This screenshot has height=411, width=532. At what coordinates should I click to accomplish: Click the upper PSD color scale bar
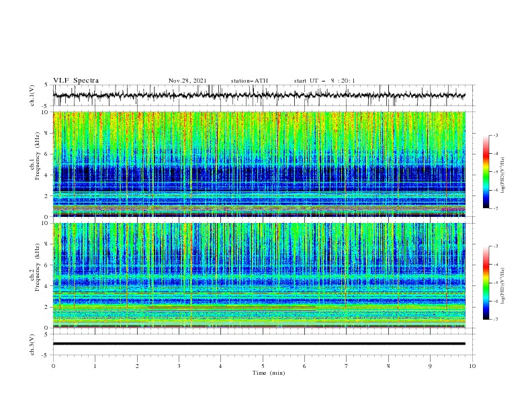point(486,172)
